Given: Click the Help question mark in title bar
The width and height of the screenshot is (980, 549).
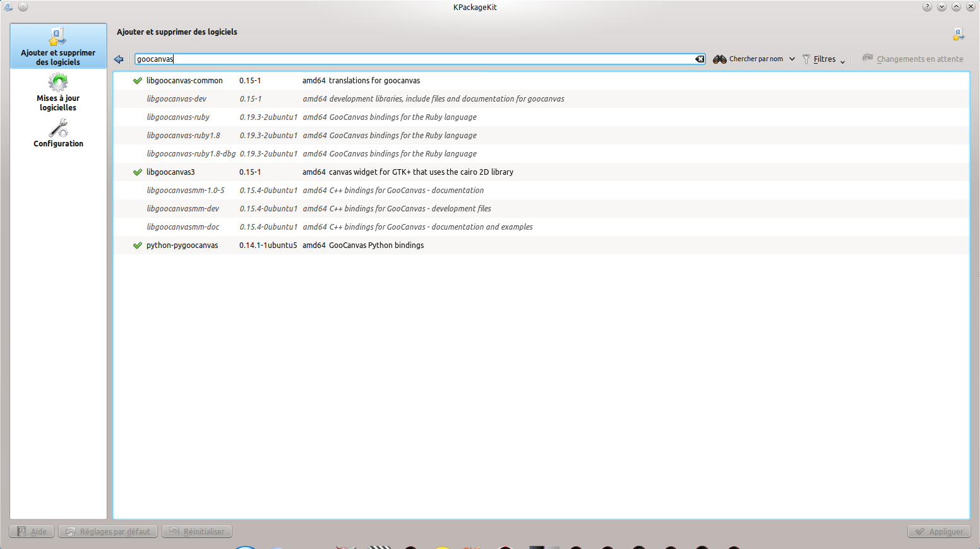Looking at the screenshot, I should point(927,7).
